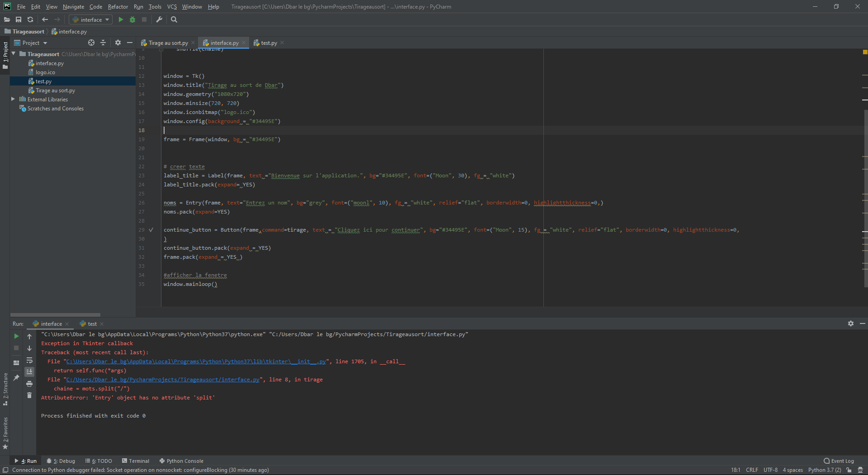
Task: Select logo.ico in the project tree
Action: 45,72
